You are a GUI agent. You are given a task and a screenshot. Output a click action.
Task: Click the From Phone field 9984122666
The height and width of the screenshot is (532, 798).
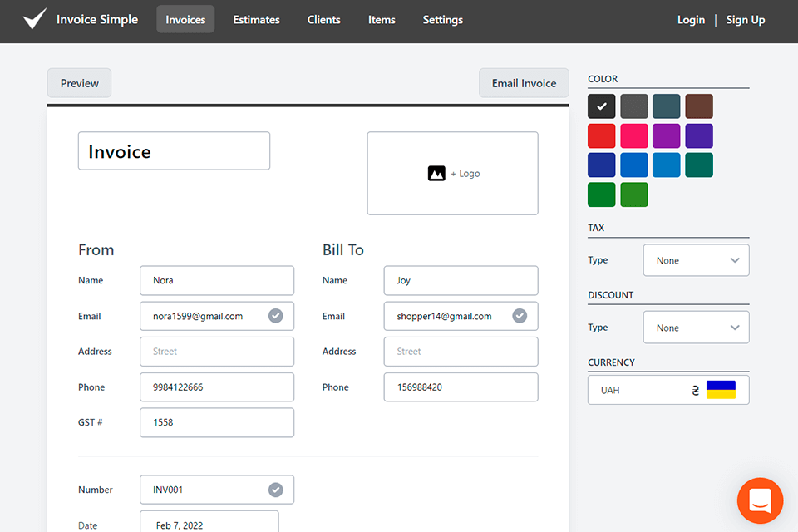217,387
